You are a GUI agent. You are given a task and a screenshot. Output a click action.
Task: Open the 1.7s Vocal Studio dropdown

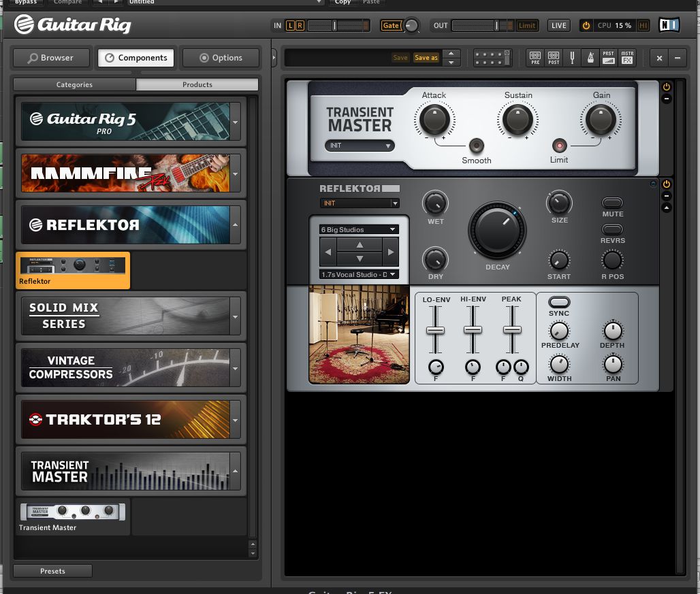358,274
